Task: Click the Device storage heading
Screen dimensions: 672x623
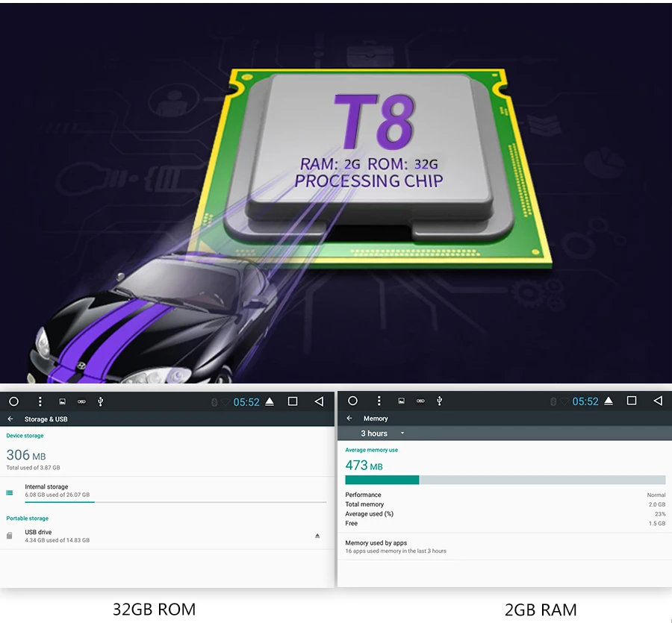Action: pyautogui.click(x=25, y=436)
